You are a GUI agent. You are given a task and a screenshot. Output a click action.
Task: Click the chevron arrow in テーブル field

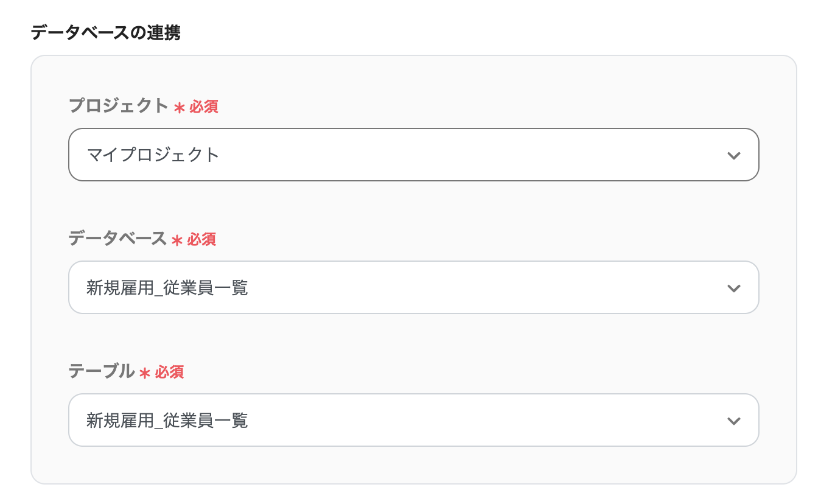[733, 421]
